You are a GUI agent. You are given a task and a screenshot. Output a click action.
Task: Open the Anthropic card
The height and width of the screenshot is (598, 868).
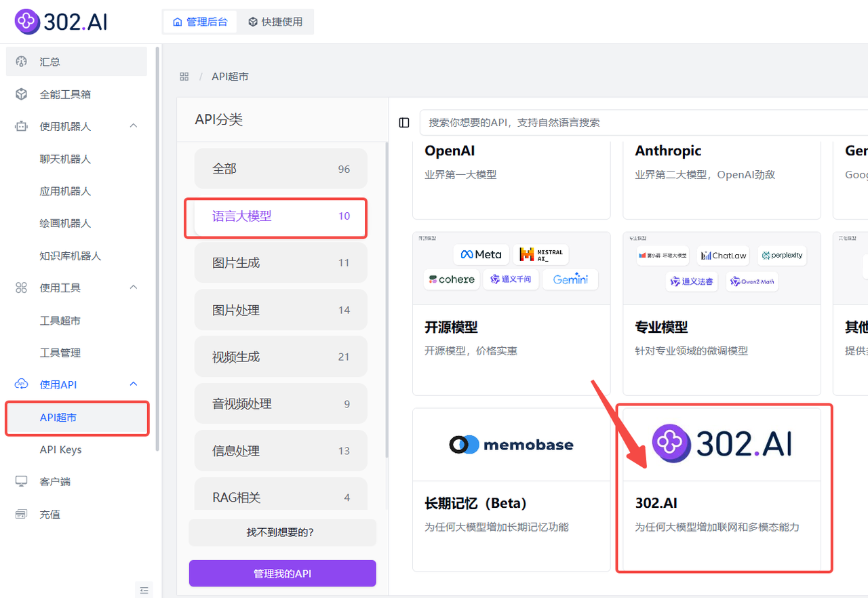click(722, 179)
